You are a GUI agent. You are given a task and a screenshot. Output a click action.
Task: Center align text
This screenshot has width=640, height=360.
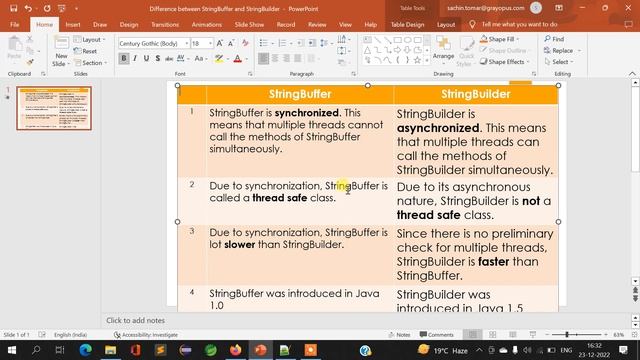tap(275, 59)
